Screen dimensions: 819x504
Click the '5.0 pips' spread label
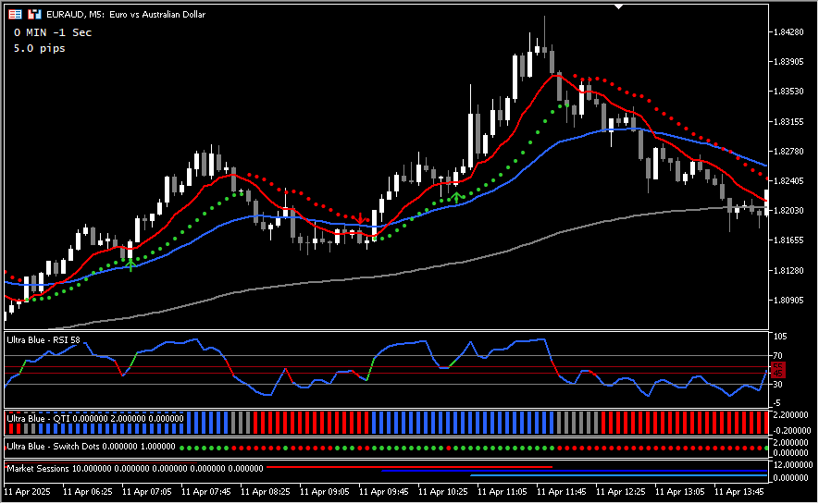(40, 48)
